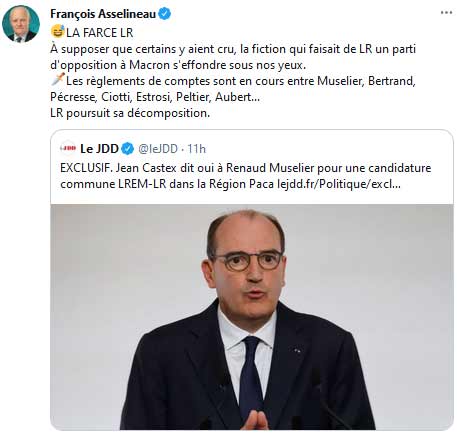Click the laughing emoji before LA FARCE LR

coord(57,31)
